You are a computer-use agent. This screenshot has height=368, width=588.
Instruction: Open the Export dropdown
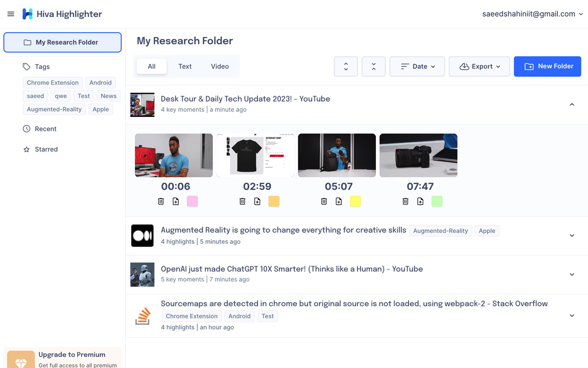[479, 66]
